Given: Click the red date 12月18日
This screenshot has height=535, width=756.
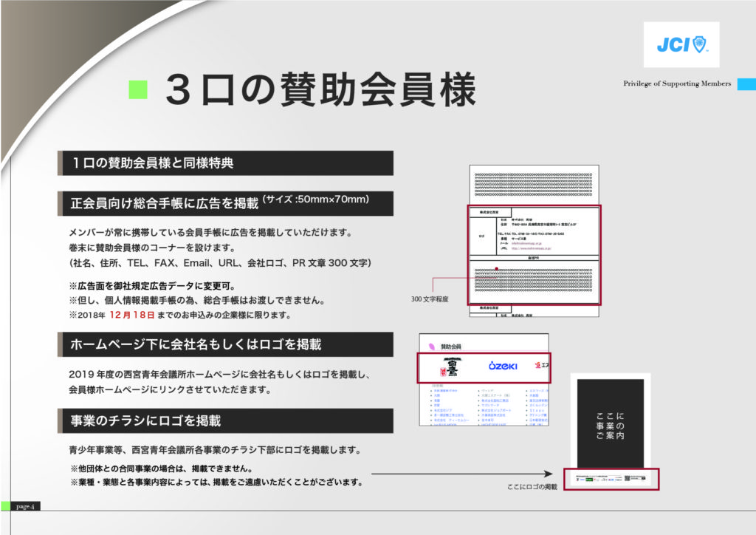Looking at the screenshot, I should point(132,315).
